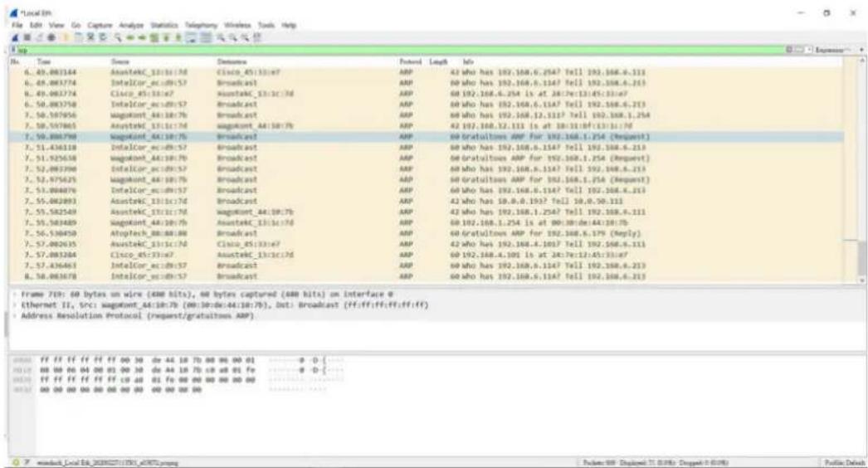Sort packets by Protocol column header
868x468 pixels.
[410, 61]
